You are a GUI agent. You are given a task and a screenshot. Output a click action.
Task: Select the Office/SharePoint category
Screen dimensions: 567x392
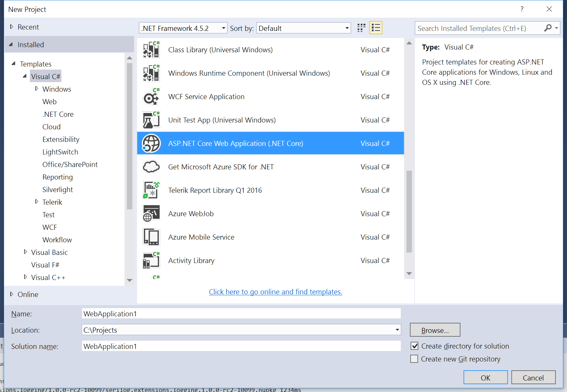(x=70, y=165)
